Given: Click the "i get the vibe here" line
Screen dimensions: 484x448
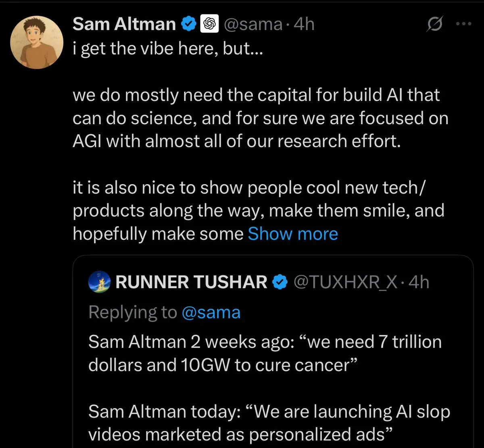Looking at the screenshot, I should pyautogui.click(x=168, y=48).
